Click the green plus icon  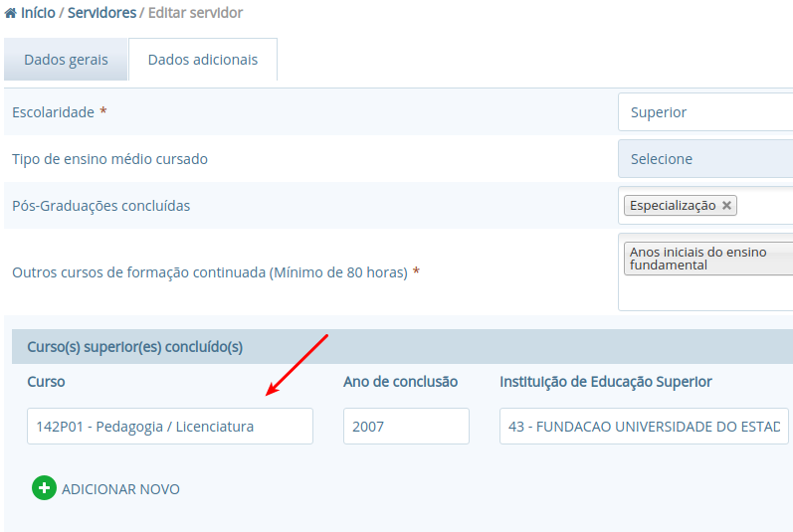click(44, 488)
